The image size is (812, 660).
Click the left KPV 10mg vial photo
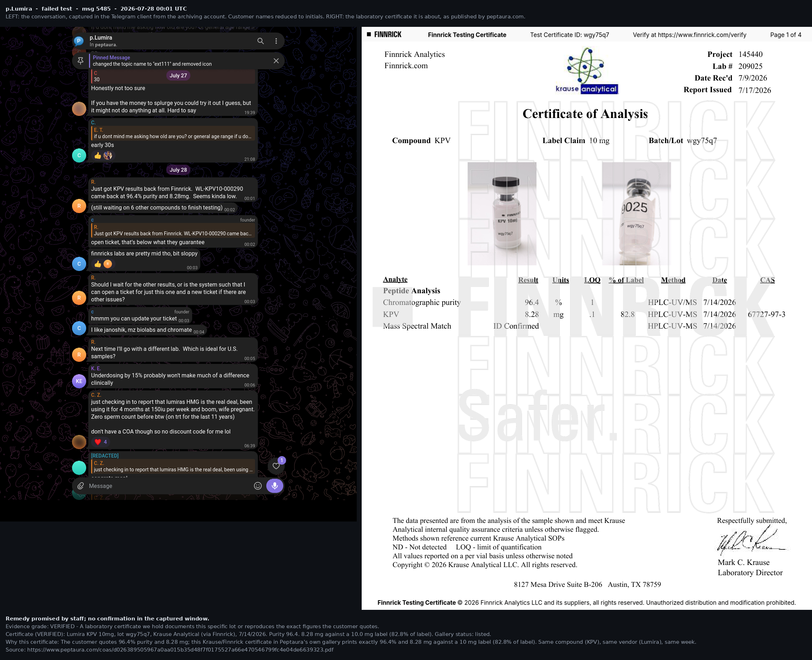pyautogui.click(x=502, y=214)
